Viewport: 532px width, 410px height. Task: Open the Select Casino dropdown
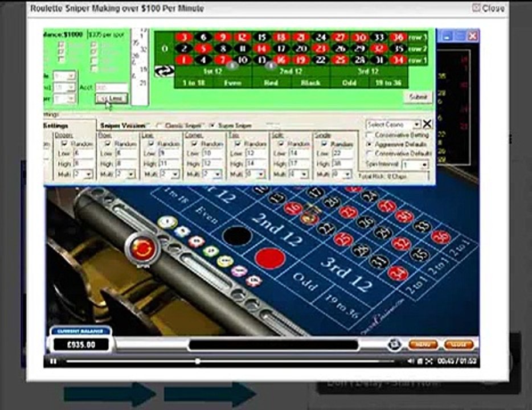(393, 125)
